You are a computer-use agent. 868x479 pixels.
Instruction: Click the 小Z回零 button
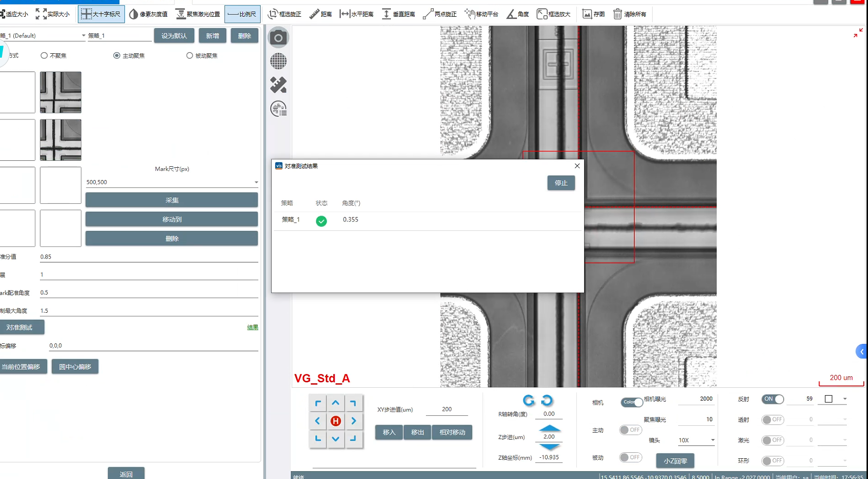point(675,461)
